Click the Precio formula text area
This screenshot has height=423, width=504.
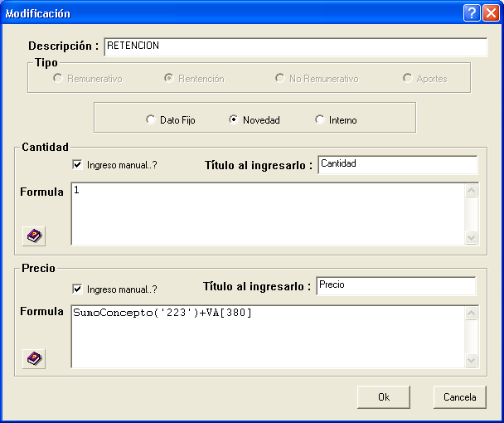(x=269, y=337)
